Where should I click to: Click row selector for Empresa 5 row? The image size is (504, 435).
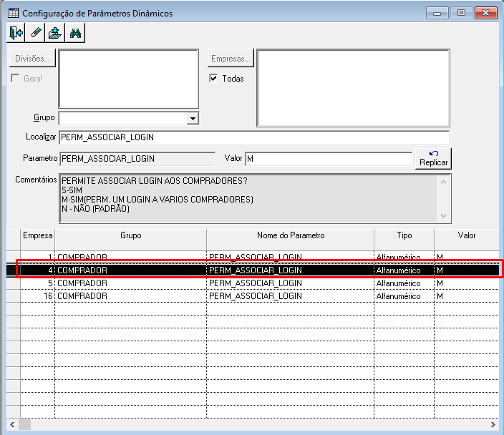[14, 283]
